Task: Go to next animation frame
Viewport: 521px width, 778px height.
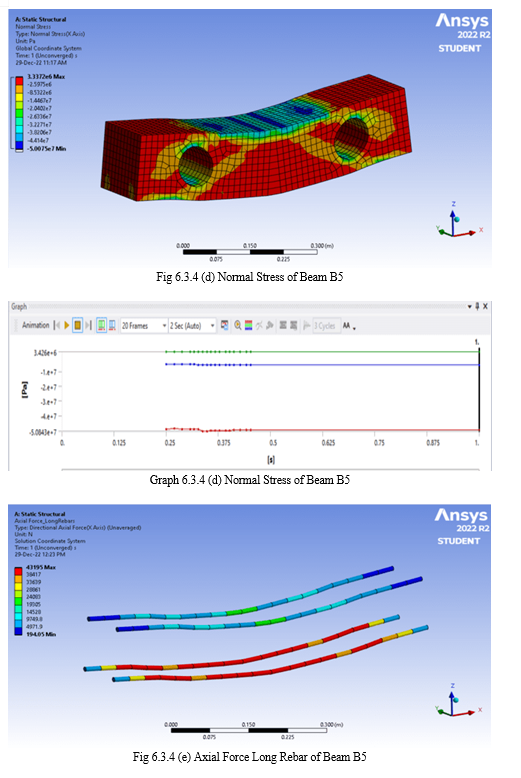Action: click(88, 325)
